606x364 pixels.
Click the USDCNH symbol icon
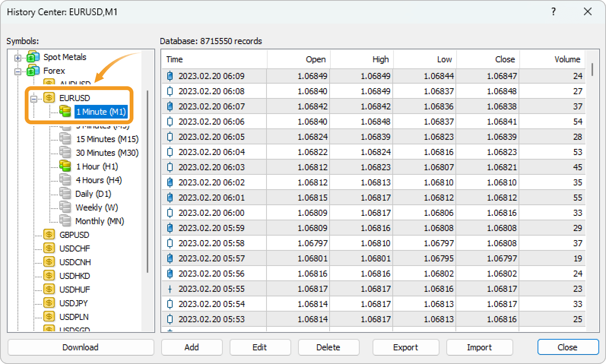tap(49, 262)
